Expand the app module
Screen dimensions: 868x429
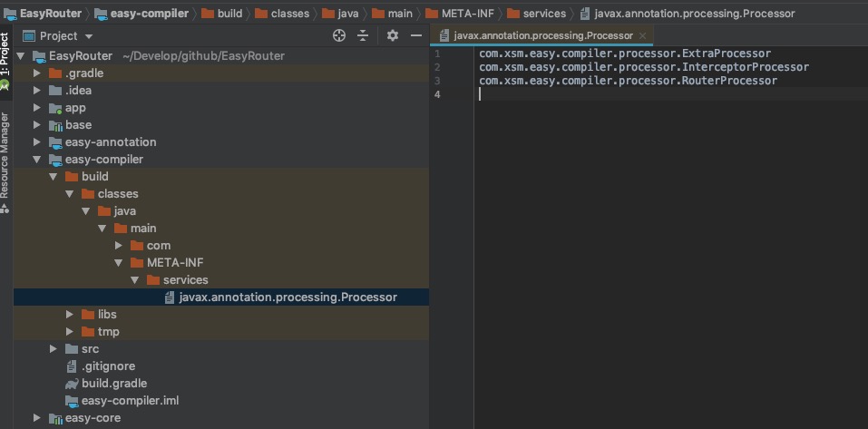(37, 108)
